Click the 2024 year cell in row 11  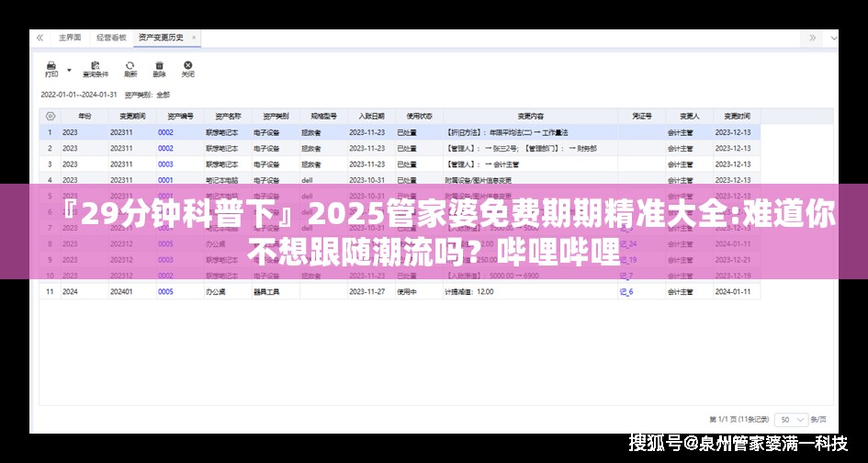pos(85,291)
